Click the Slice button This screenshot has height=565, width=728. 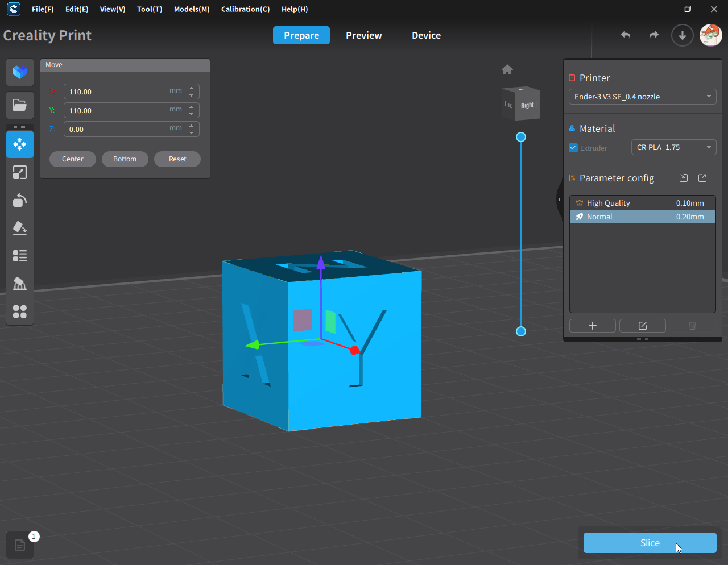pyautogui.click(x=650, y=543)
